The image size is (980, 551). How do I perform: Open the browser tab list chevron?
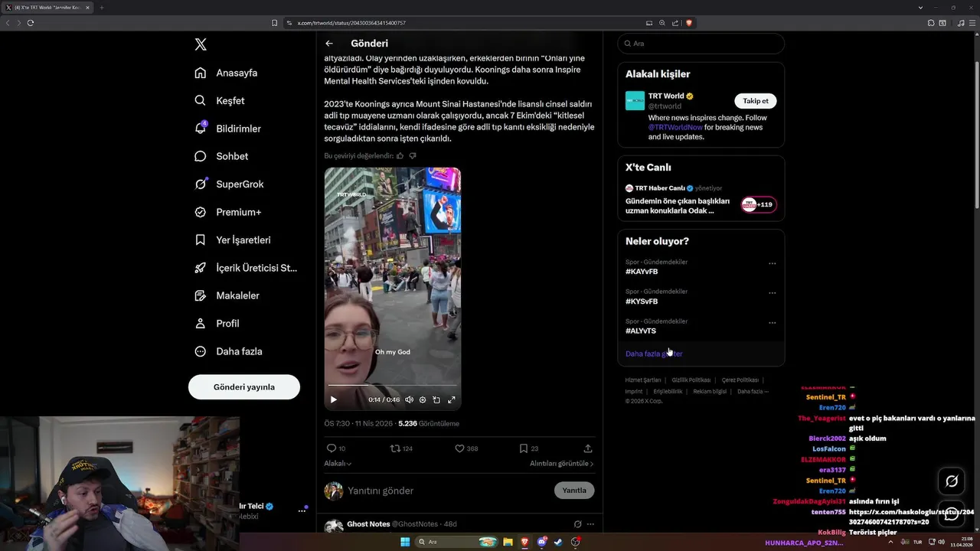920,7
